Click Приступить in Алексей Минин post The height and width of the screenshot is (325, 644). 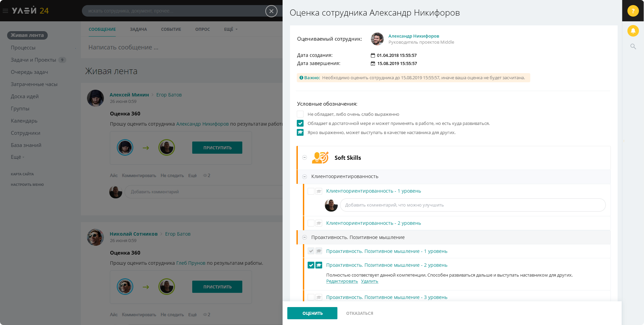(217, 148)
